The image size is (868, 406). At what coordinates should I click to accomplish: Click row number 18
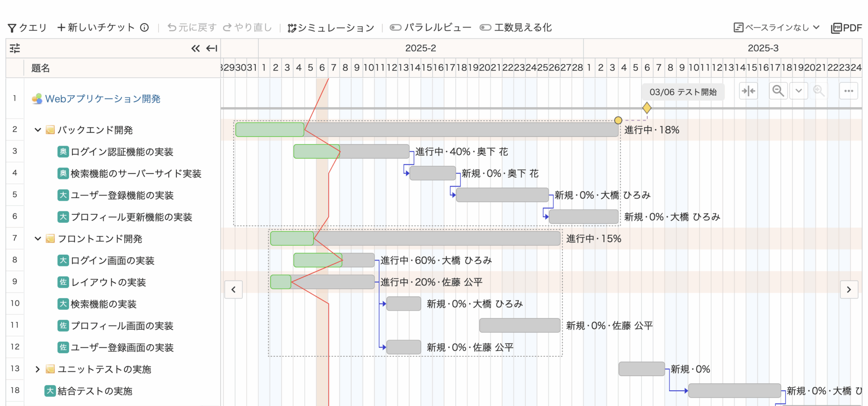15,391
